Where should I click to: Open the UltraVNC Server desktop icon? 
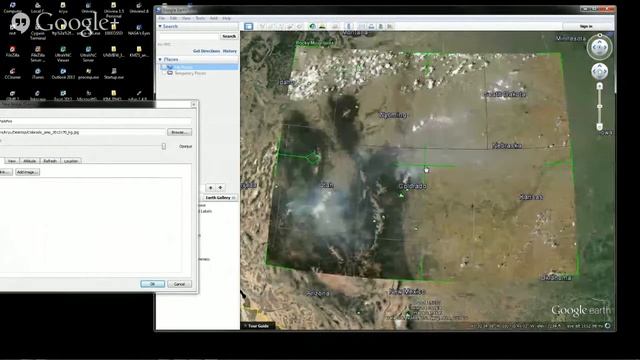[88, 53]
